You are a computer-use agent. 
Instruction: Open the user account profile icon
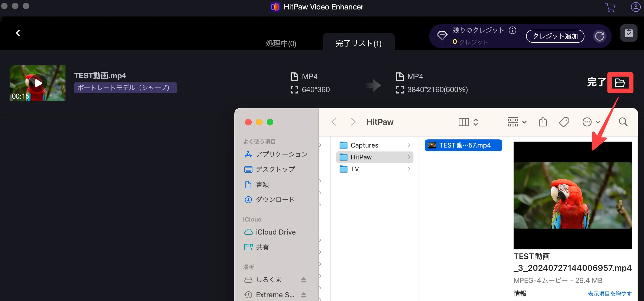(x=635, y=7)
